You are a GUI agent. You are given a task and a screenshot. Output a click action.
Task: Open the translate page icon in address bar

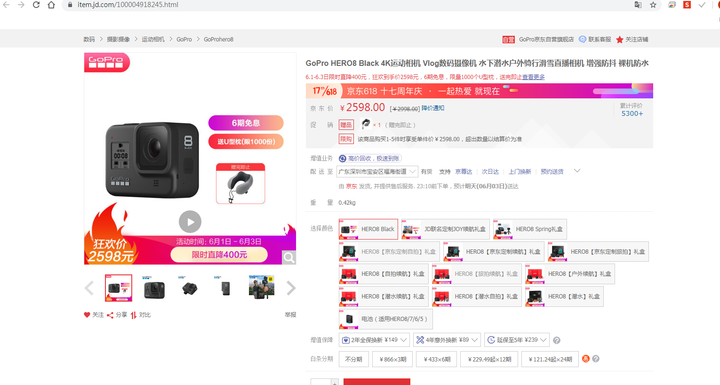click(x=638, y=5)
